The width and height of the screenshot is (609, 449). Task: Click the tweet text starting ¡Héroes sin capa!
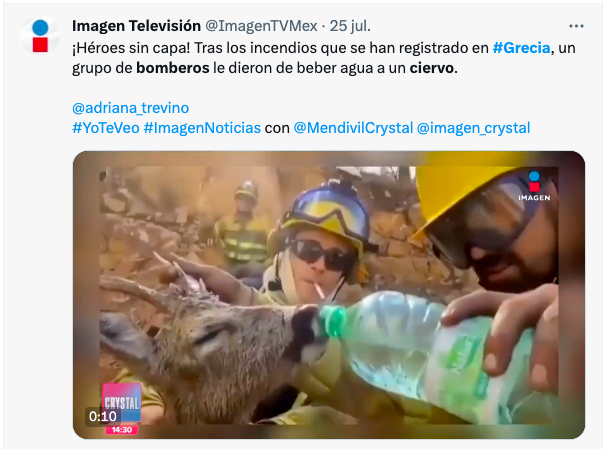click(x=324, y=58)
